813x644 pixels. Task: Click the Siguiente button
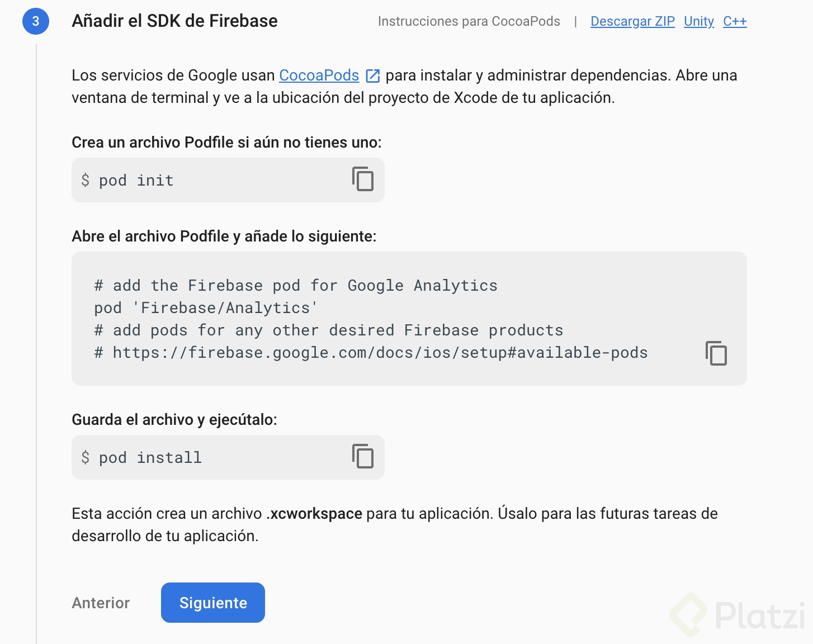pos(213,603)
